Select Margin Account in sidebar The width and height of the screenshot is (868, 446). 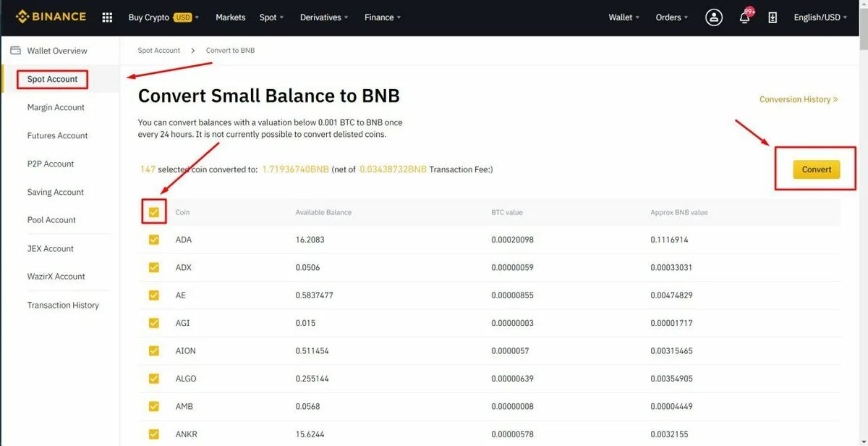[56, 107]
